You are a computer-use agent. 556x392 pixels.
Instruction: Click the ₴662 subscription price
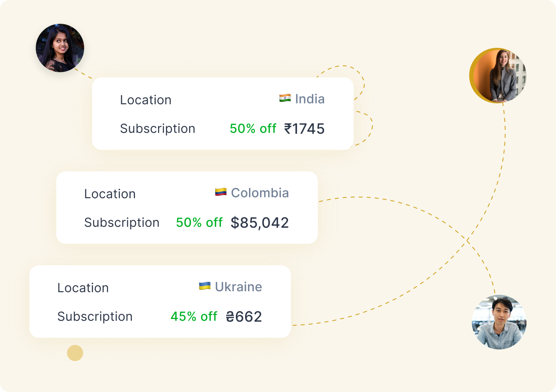244,317
